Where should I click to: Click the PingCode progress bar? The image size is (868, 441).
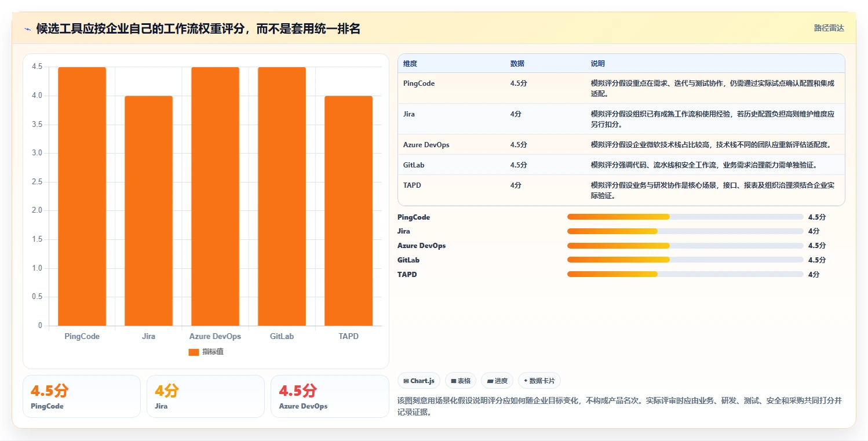coord(685,217)
